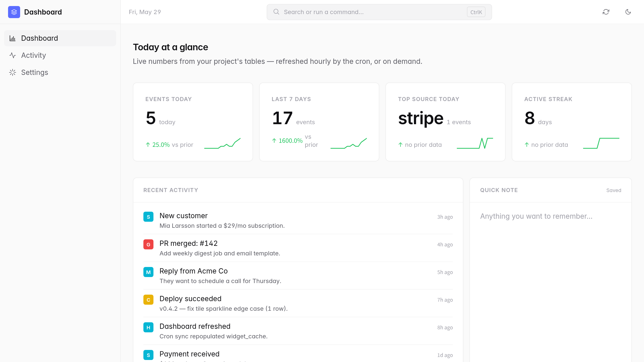The image size is (644, 362).
Task: Click the v0.4.2 deploy description text
Action: (224, 309)
